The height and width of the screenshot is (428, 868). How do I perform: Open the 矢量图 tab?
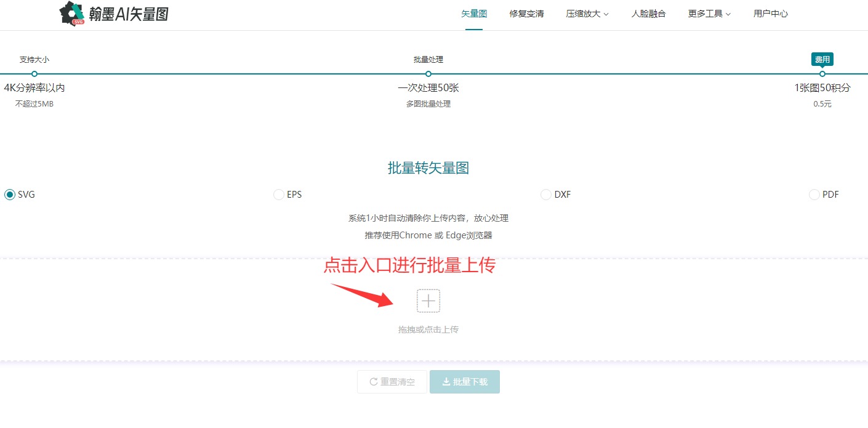[x=474, y=14]
